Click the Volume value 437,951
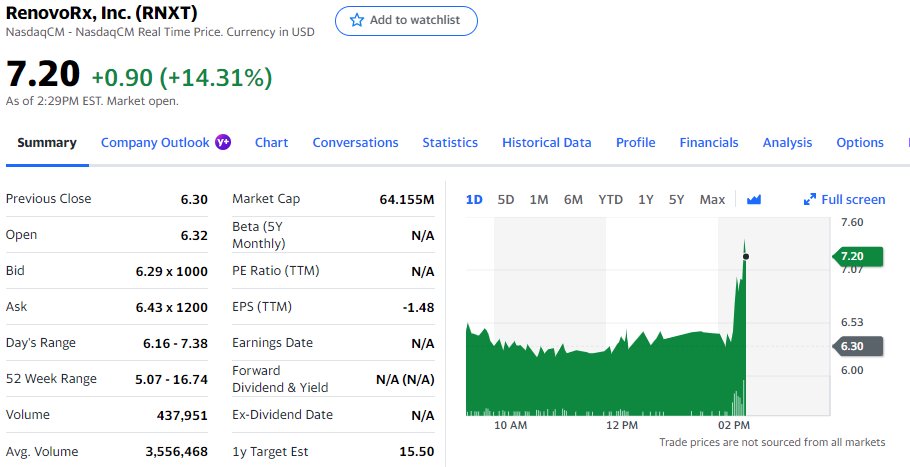 tap(182, 415)
